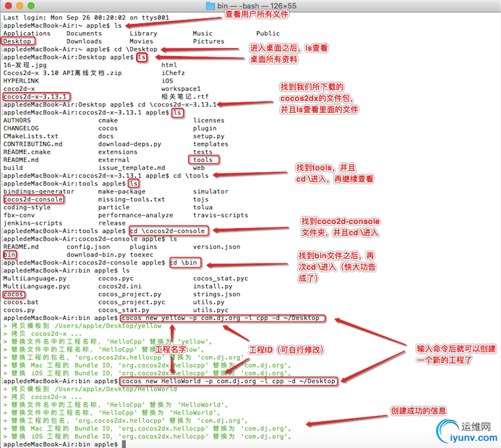This screenshot has height=448, width=501.
Task: Click the 'iChefz' folder name
Action: coord(173,73)
